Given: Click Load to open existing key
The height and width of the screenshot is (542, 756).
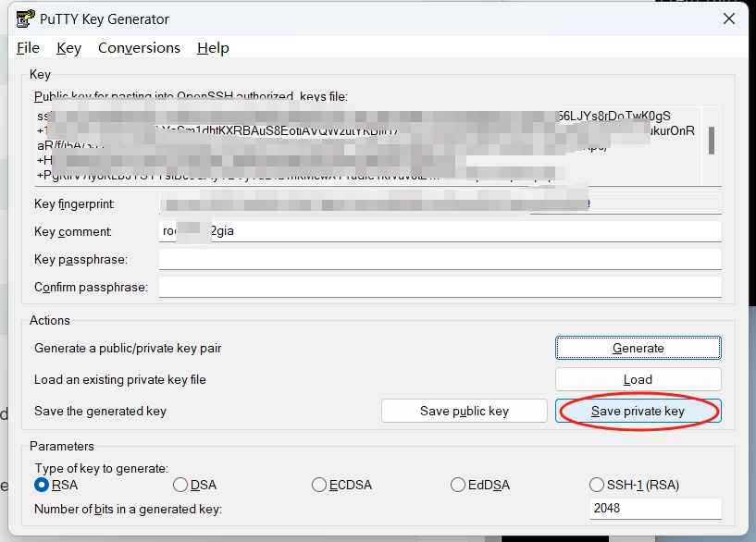Looking at the screenshot, I should [x=638, y=379].
